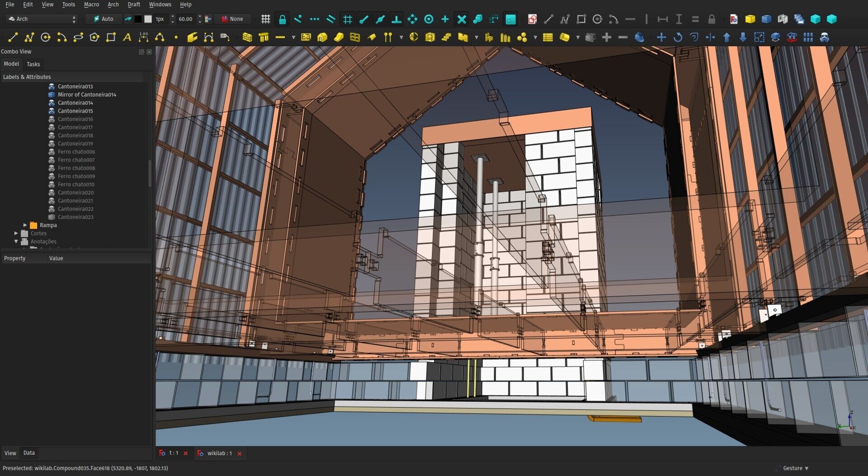Screen dimensions: 868x476
Task: Switch to the Data properties tab
Action: point(29,453)
